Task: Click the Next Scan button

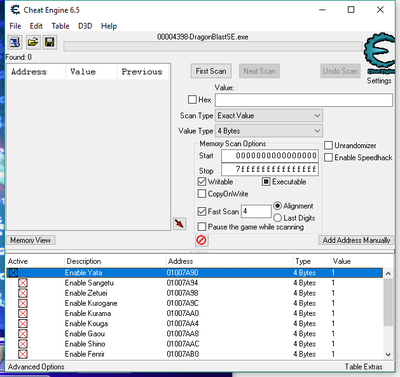Action: pyautogui.click(x=259, y=71)
